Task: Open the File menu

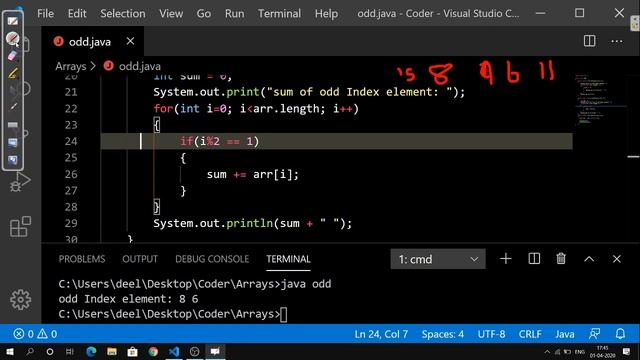Action: point(45,13)
